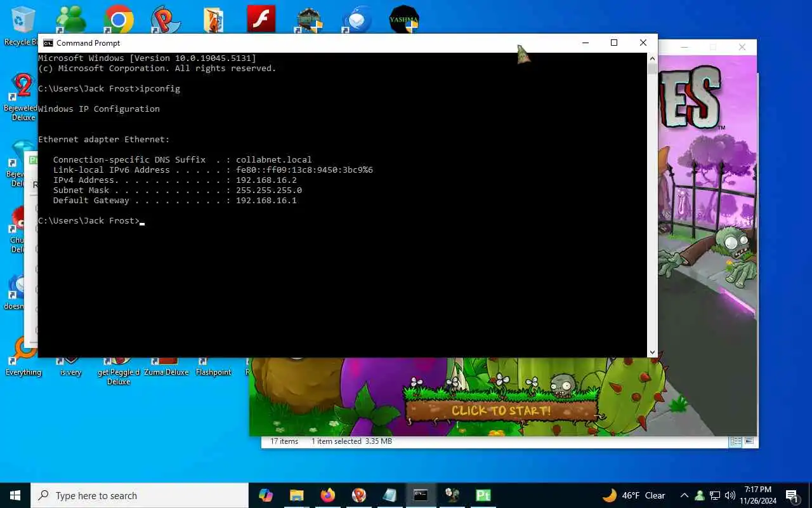Open the volume control tray icon

(730, 495)
